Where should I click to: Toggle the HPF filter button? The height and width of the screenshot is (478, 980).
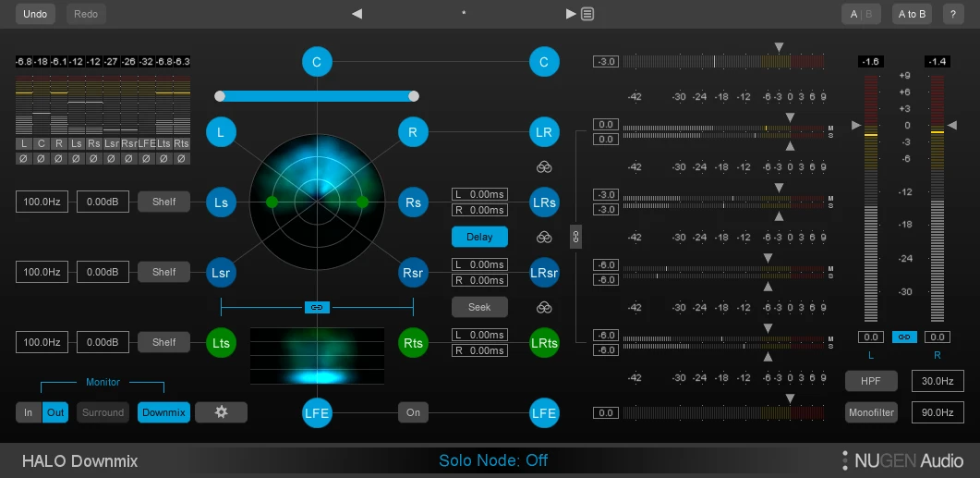point(871,381)
